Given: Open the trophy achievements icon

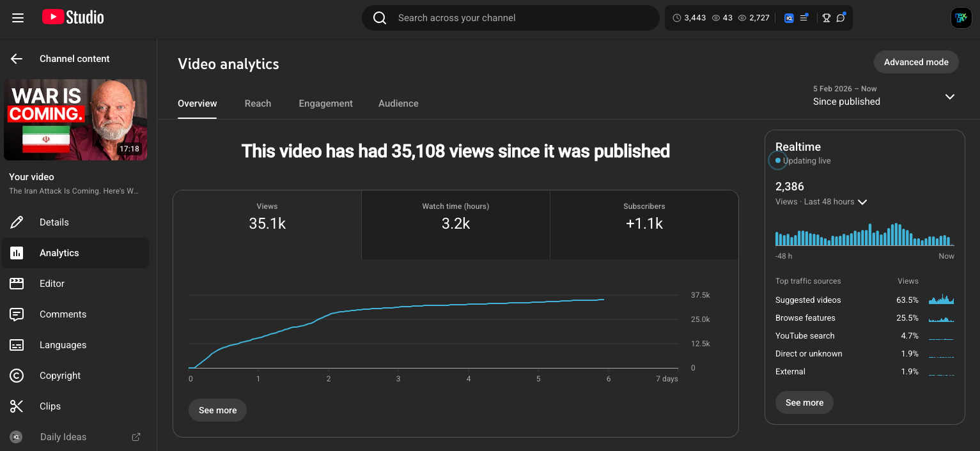Looking at the screenshot, I should click(x=825, y=17).
